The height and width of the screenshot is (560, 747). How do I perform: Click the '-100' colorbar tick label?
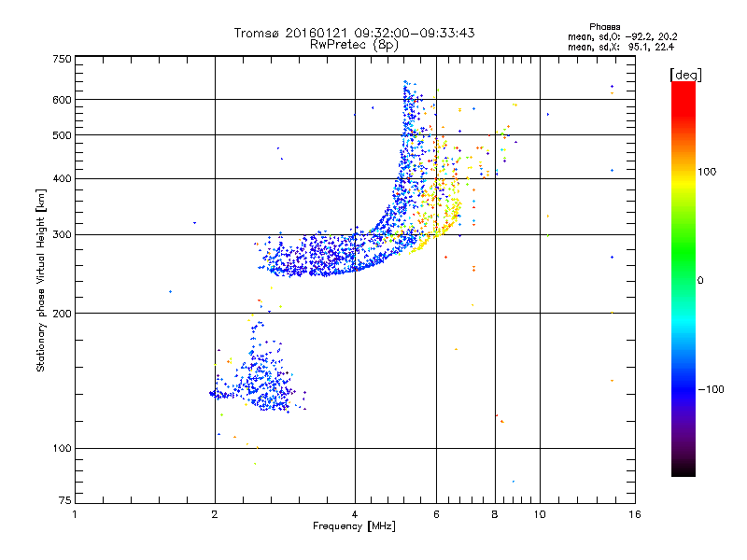coord(711,389)
